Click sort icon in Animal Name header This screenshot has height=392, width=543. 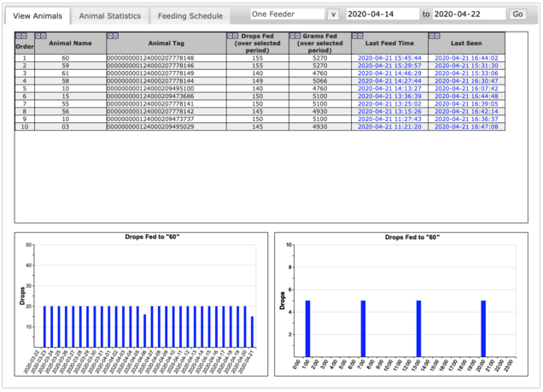40,36
